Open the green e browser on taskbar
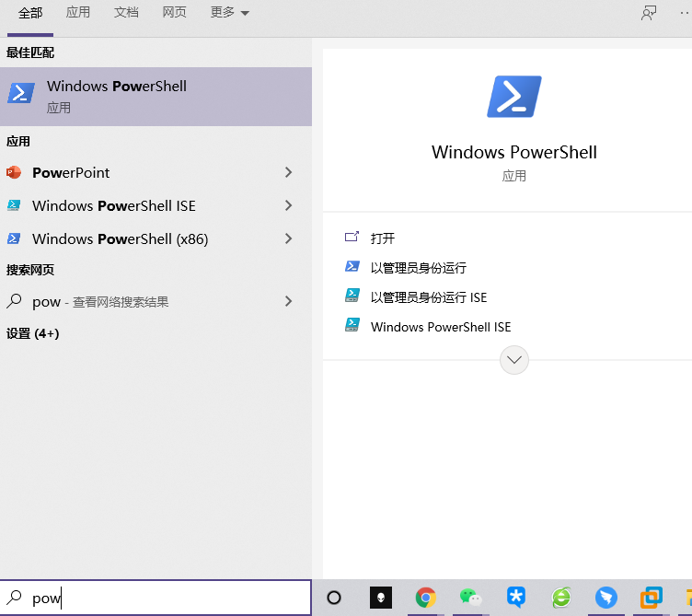Viewport: 692px width, 616px height. [561, 598]
